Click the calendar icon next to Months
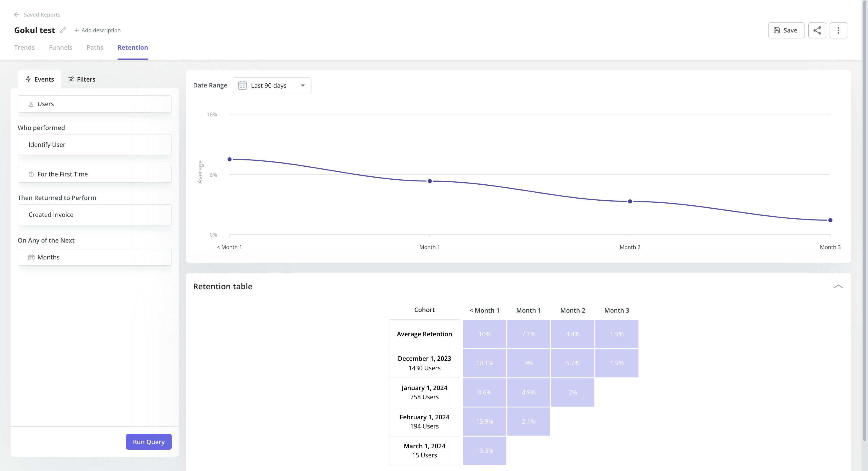The height and width of the screenshot is (471, 868). click(31, 257)
